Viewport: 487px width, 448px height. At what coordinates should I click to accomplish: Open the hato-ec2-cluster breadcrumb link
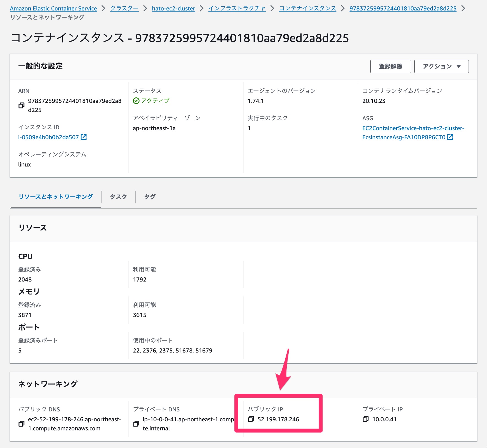click(x=173, y=8)
